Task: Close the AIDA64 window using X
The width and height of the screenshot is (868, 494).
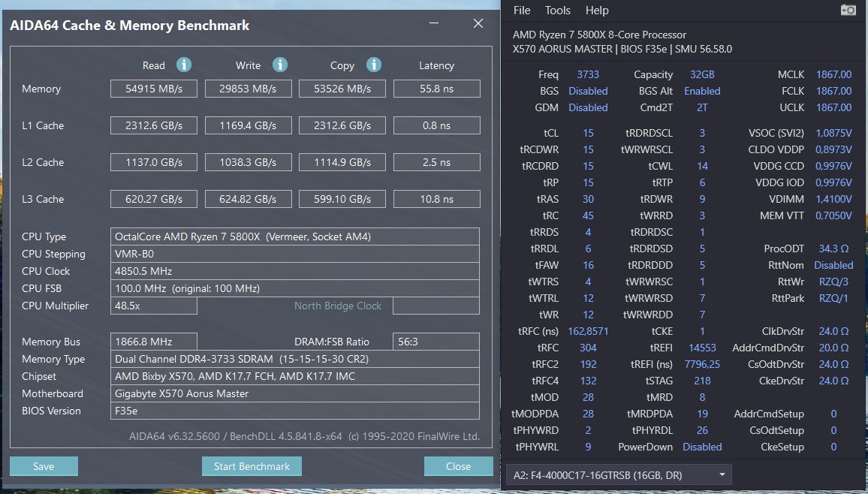Action: [x=478, y=23]
